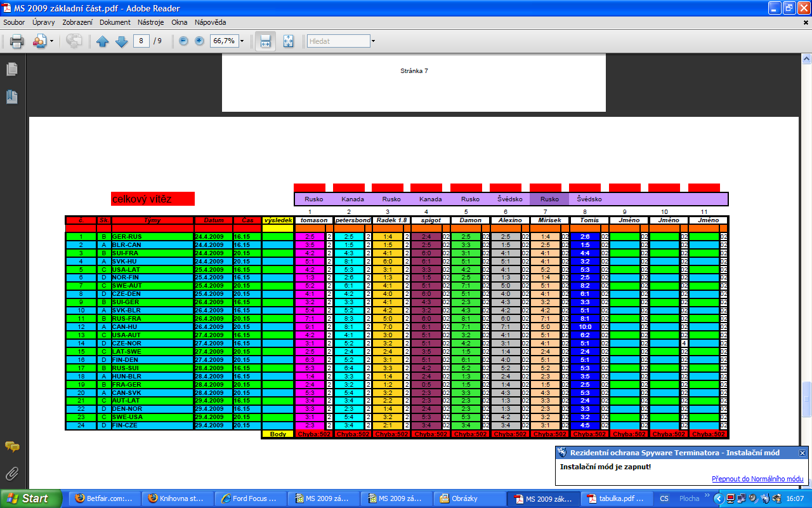The height and width of the screenshot is (508, 812).
Task: Open the Comments panel icon
Action: pyautogui.click(x=11, y=447)
